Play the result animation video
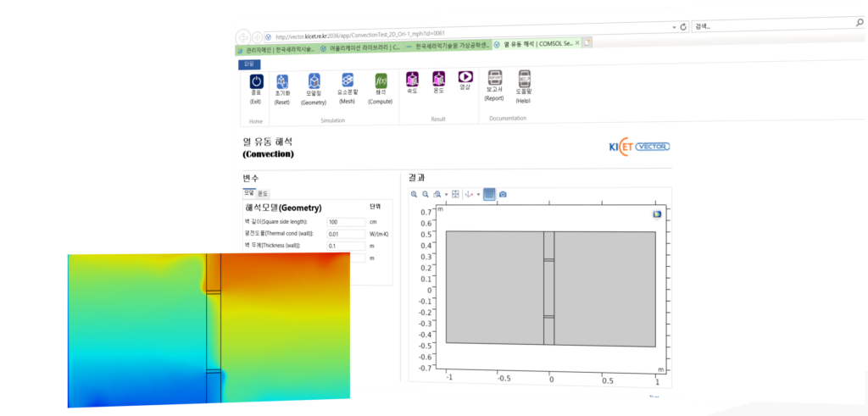The height and width of the screenshot is (416, 868). (x=465, y=78)
